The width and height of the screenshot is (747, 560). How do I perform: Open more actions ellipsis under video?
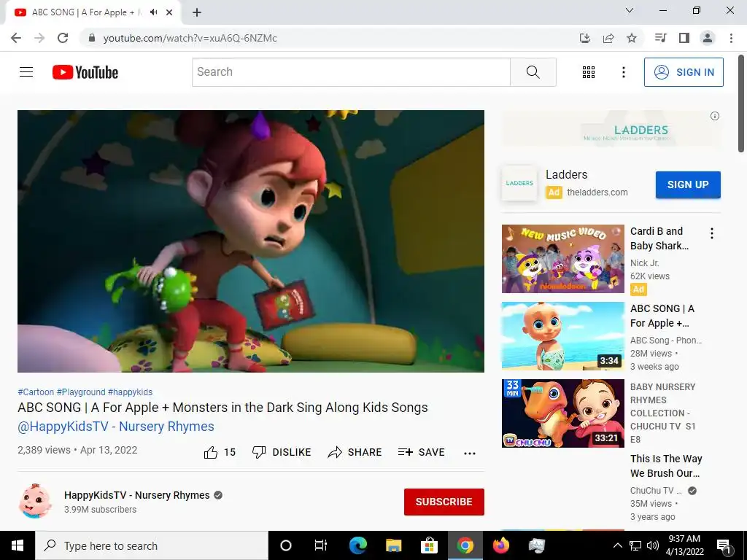click(x=470, y=453)
